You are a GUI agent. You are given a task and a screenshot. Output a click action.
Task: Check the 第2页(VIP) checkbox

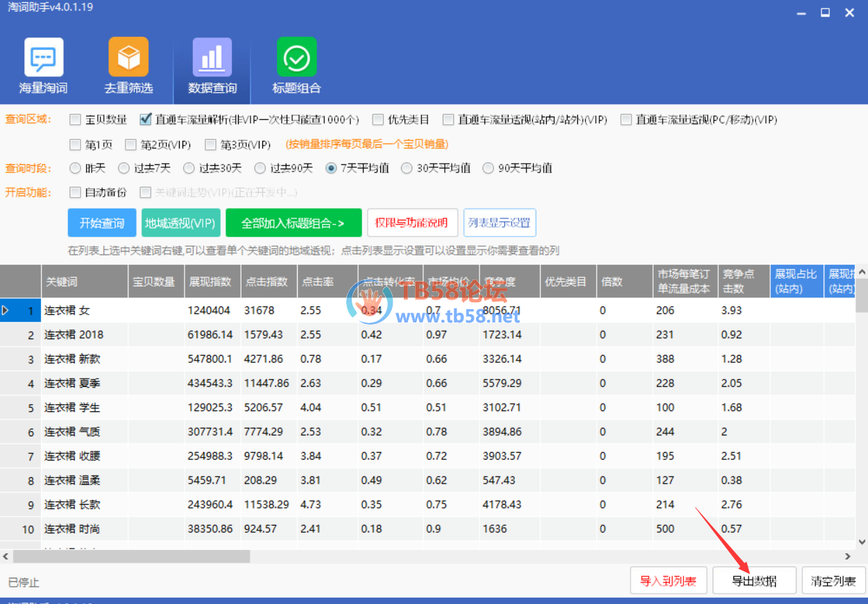click(x=130, y=145)
